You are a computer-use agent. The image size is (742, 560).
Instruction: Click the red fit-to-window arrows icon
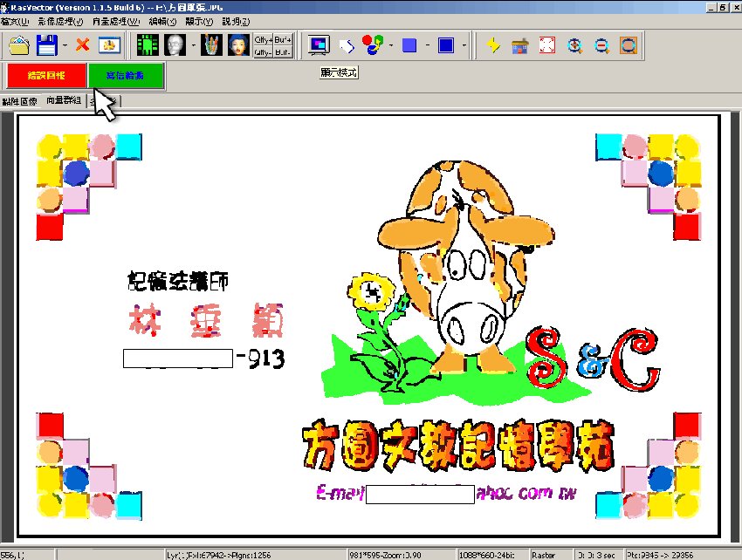(x=547, y=45)
